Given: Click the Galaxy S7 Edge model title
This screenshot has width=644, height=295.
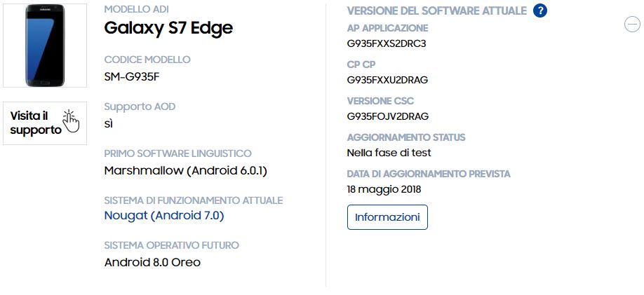Looking at the screenshot, I should [168, 28].
